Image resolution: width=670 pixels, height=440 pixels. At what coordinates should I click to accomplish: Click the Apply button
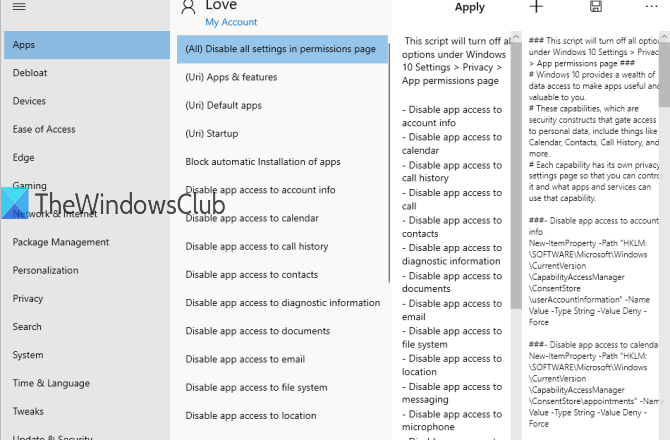(470, 7)
